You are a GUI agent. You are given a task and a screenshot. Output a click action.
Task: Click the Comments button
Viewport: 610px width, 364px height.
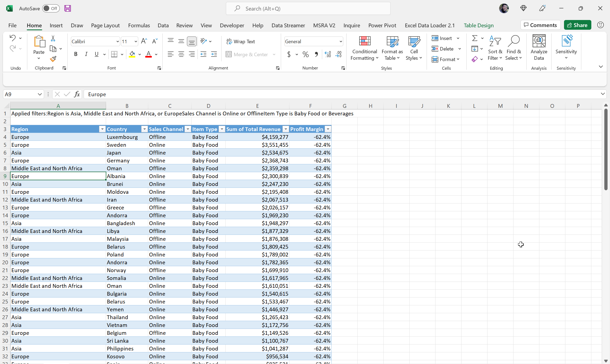(541, 25)
